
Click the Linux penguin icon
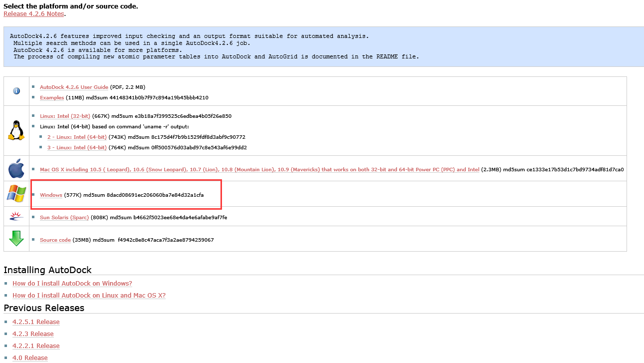pyautogui.click(x=16, y=130)
